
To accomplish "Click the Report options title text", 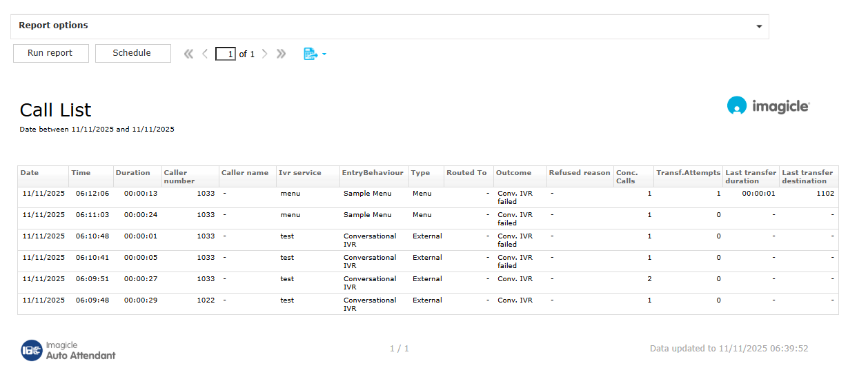I will pyautogui.click(x=53, y=25).
